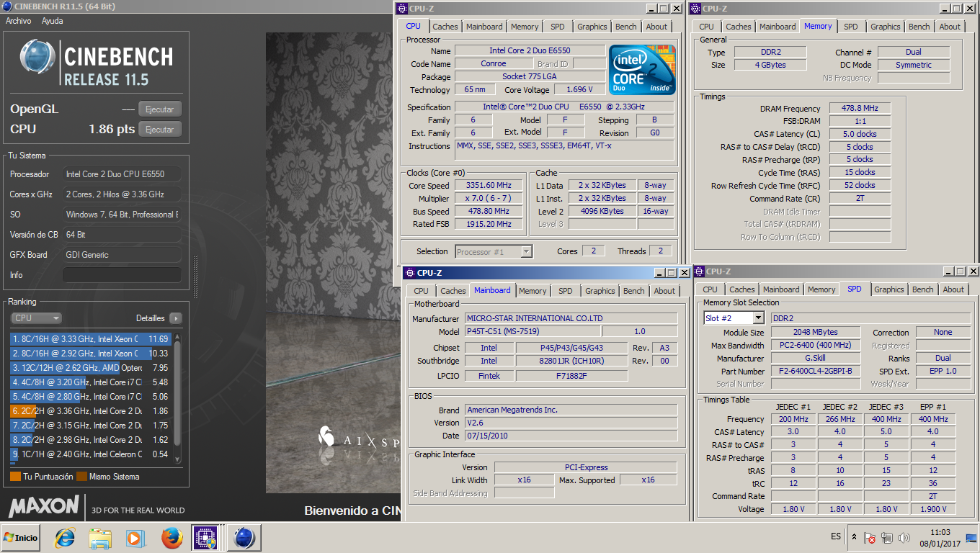The height and width of the screenshot is (553, 980).
Task: Select ranking row 8C/16H @ 3.33 GHz Xeon
Action: tap(89, 339)
